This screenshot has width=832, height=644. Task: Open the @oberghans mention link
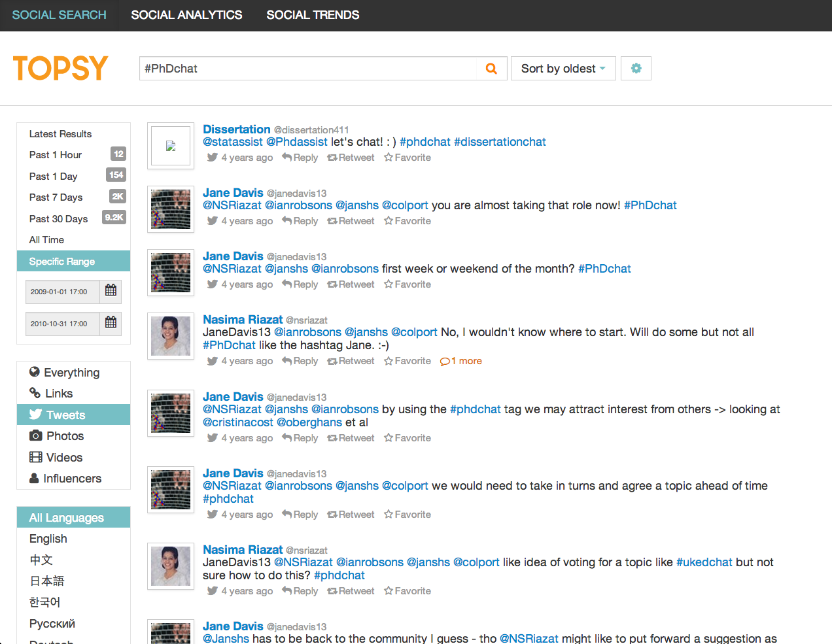(309, 422)
